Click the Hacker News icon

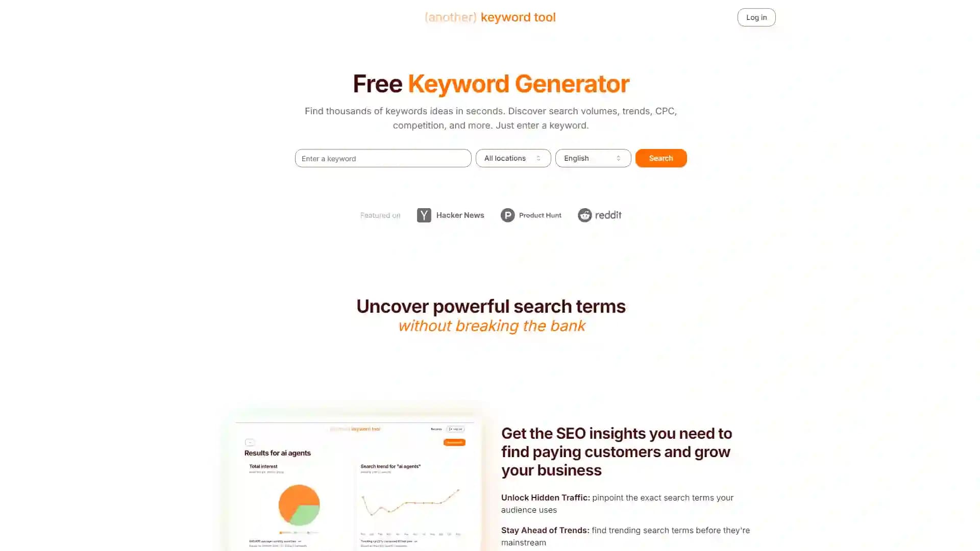pyautogui.click(x=423, y=215)
